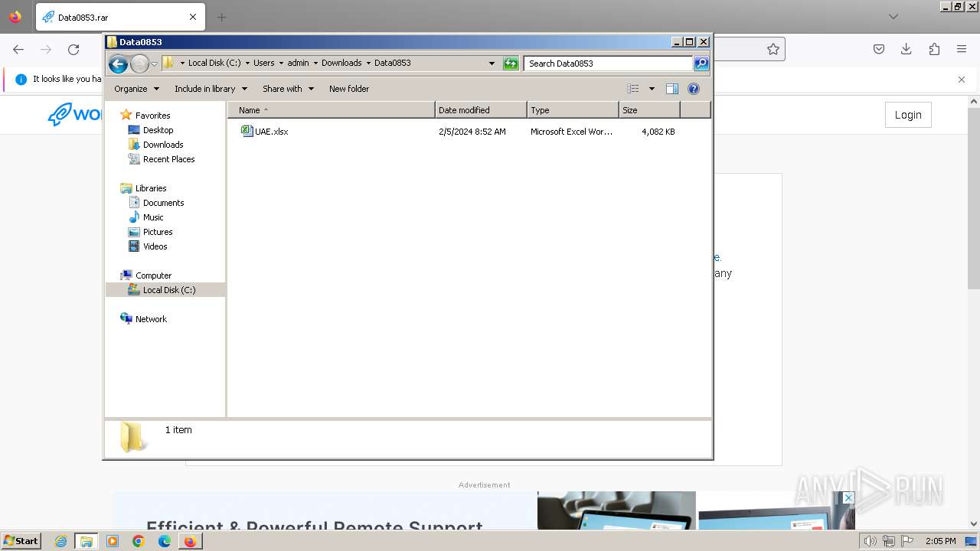Open the Videos library
The height and width of the screenshot is (551, 980).
(155, 246)
